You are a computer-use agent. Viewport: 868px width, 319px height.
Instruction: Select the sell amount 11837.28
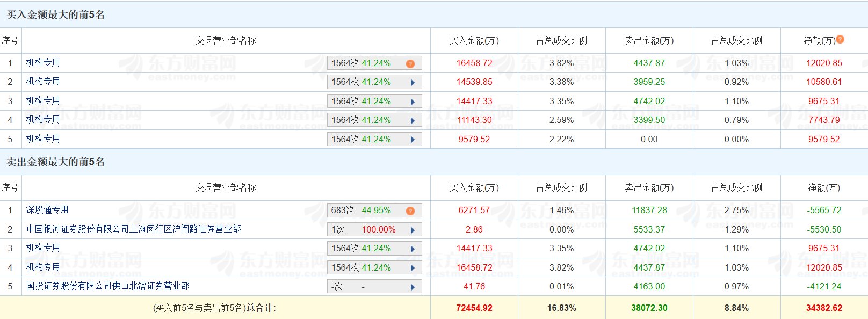[x=649, y=211]
